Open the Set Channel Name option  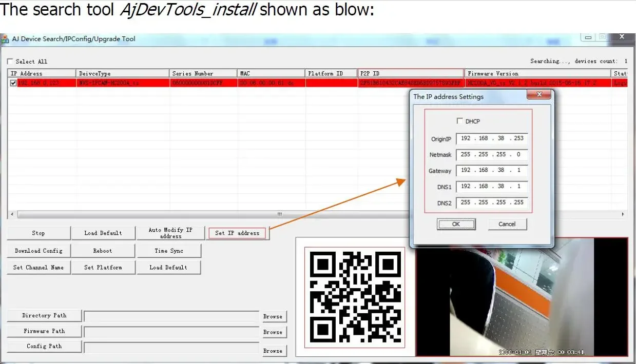click(38, 268)
